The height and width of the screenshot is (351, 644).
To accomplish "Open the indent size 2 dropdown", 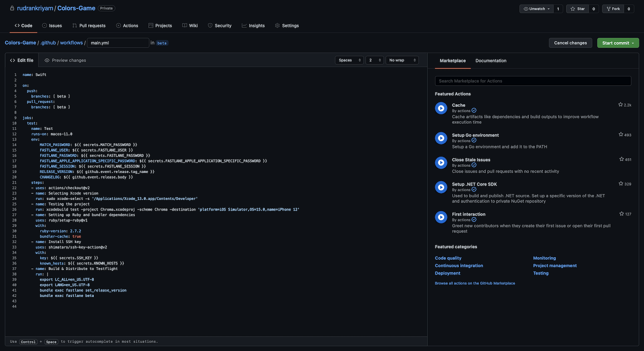I will coord(374,60).
